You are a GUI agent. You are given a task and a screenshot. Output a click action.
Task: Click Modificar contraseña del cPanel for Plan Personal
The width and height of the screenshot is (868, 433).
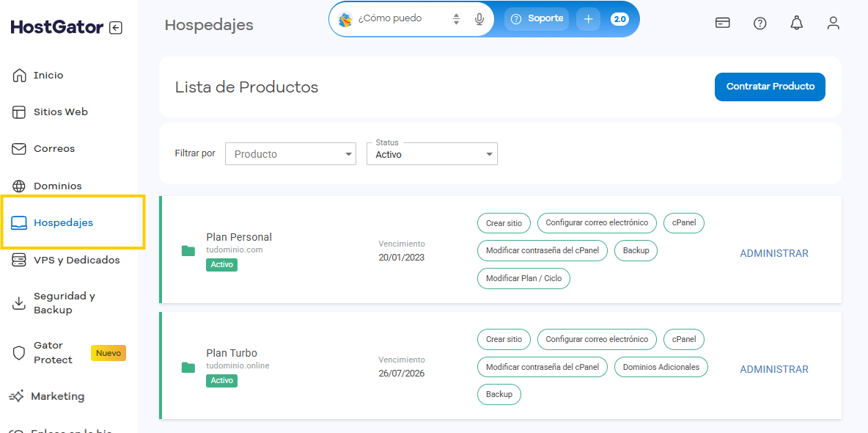[x=542, y=250]
